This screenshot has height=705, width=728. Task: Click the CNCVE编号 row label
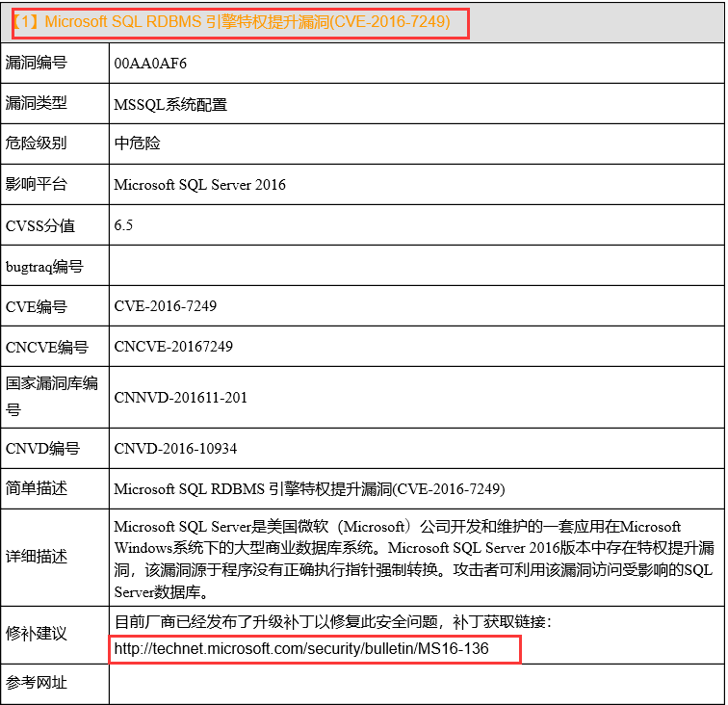point(47,348)
